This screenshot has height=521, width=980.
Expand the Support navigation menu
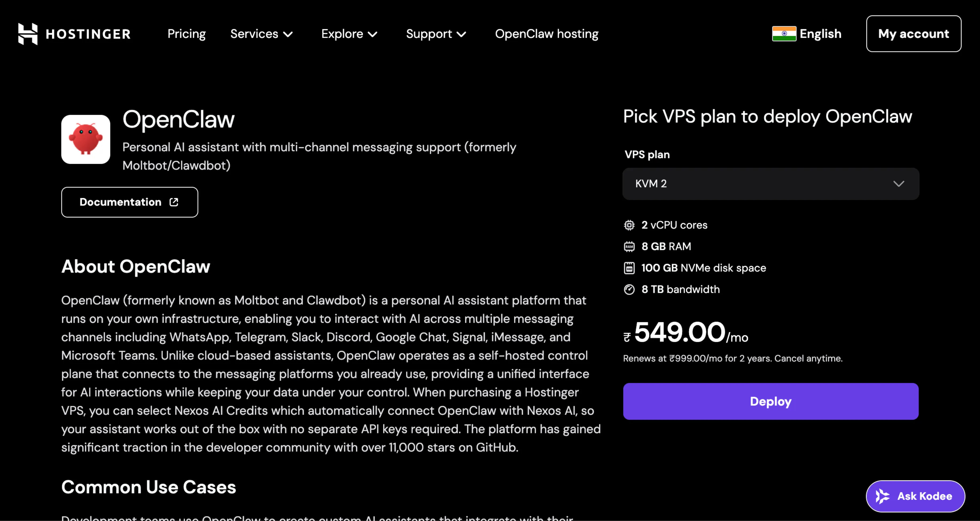(x=436, y=34)
